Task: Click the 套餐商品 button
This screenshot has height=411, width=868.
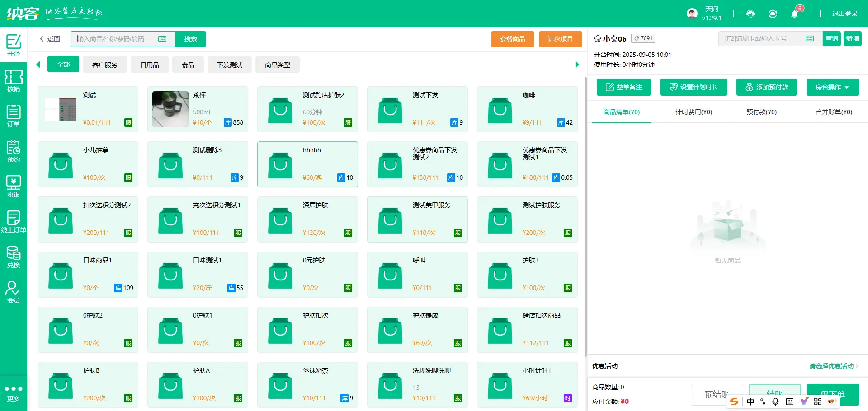Action: point(512,39)
